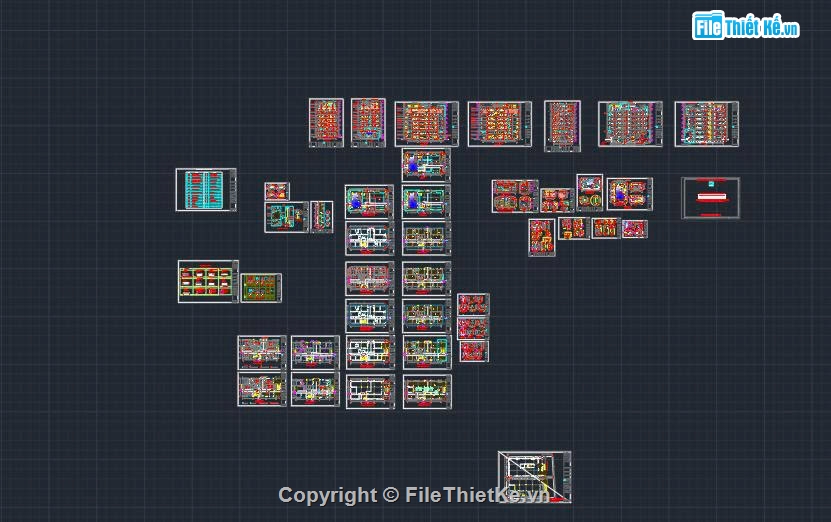The image size is (831, 522).
Task: Click the Copyright FileThietKe.vn watermark text
Action: coord(414,495)
